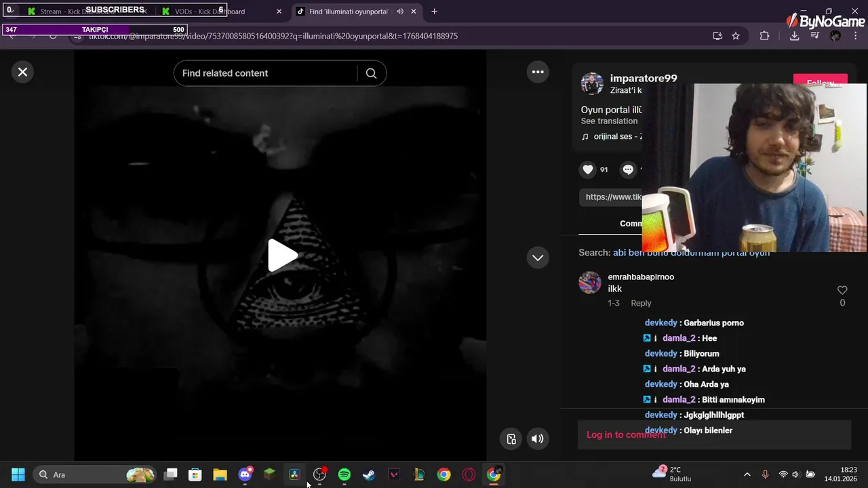Open imparatore99 profile avatar
This screenshot has width=868, height=488.
coord(592,84)
